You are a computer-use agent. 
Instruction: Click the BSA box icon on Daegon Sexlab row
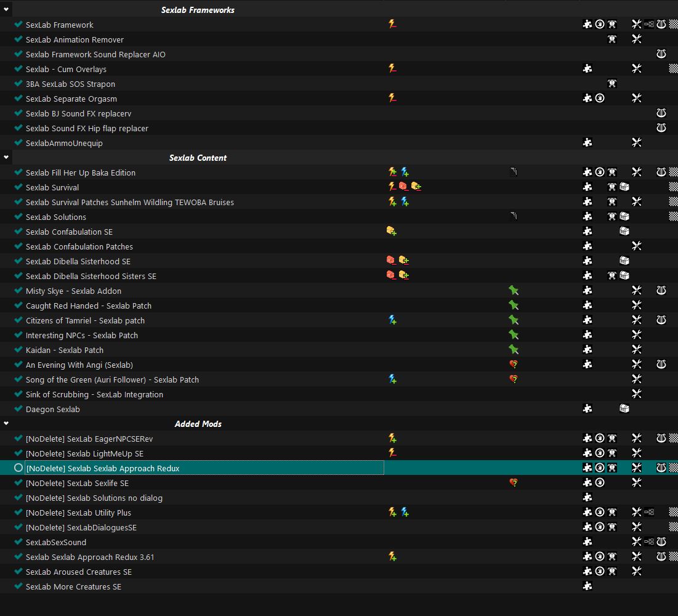point(624,409)
